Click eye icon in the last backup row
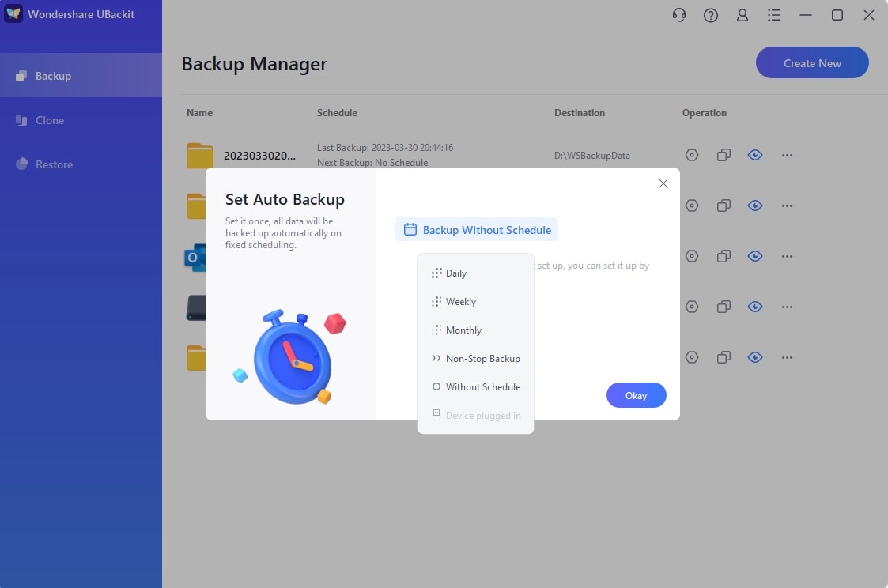Image resolution: width=888 pixels, height=588 pixels. (x=755, y=357)
